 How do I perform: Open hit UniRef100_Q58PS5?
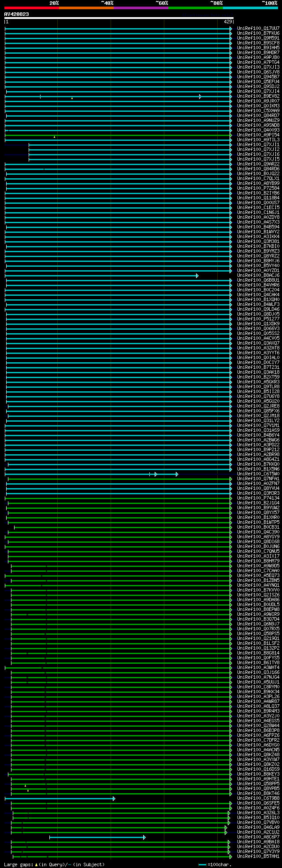pos(258,634)
